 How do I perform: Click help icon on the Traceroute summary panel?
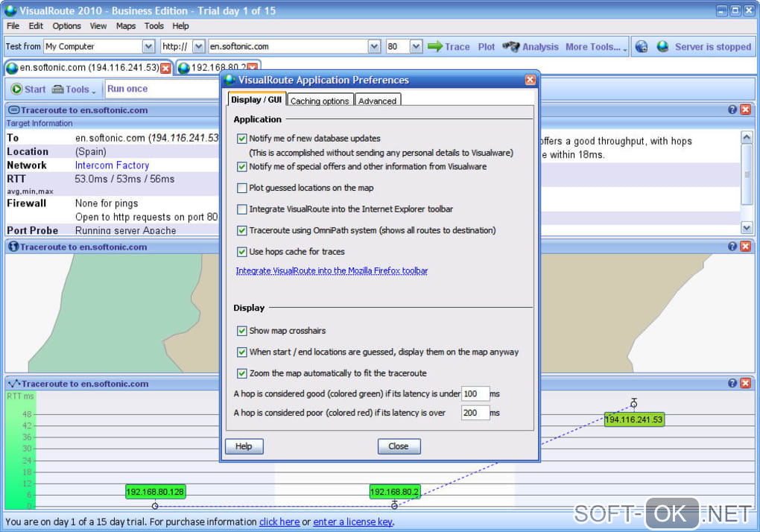pos(732,110)
